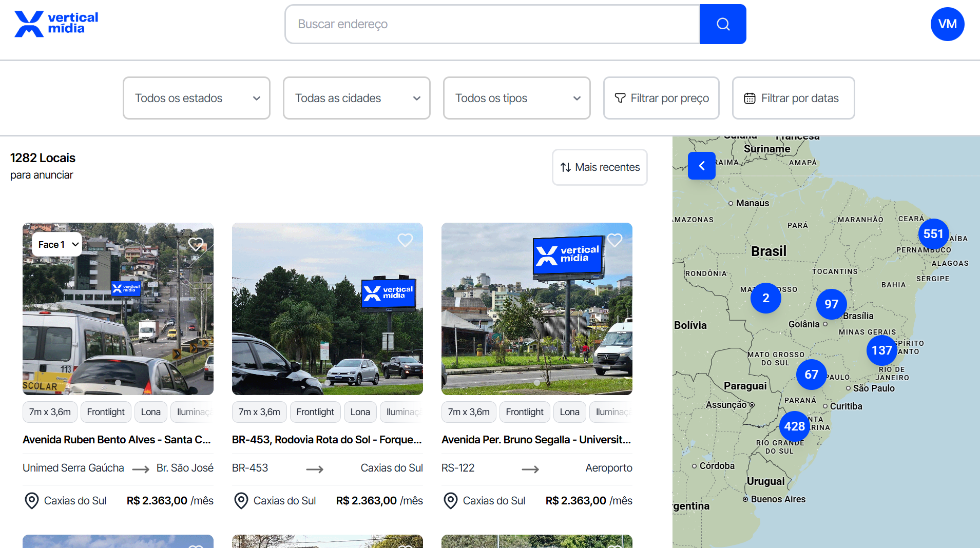Screen dimensions: 980x548
Task: Change sorting via Mais recentes
Action: (600, 167)
